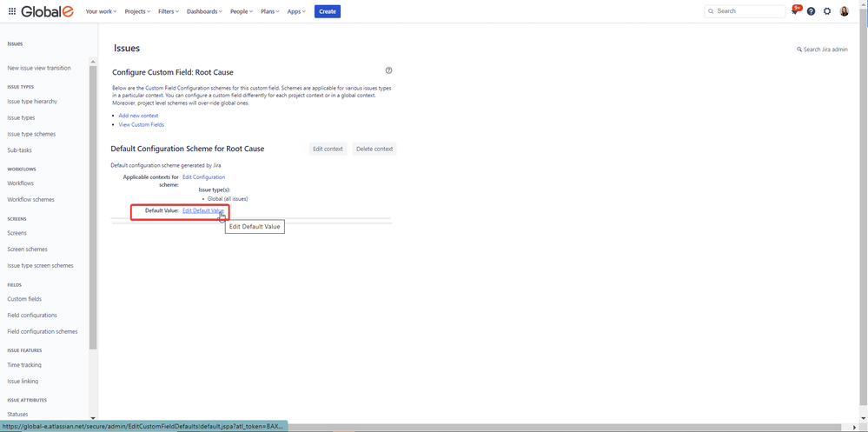868x432 pixels.
Task: Click the Edit Default Value link
Action: (x=203, y=210)
